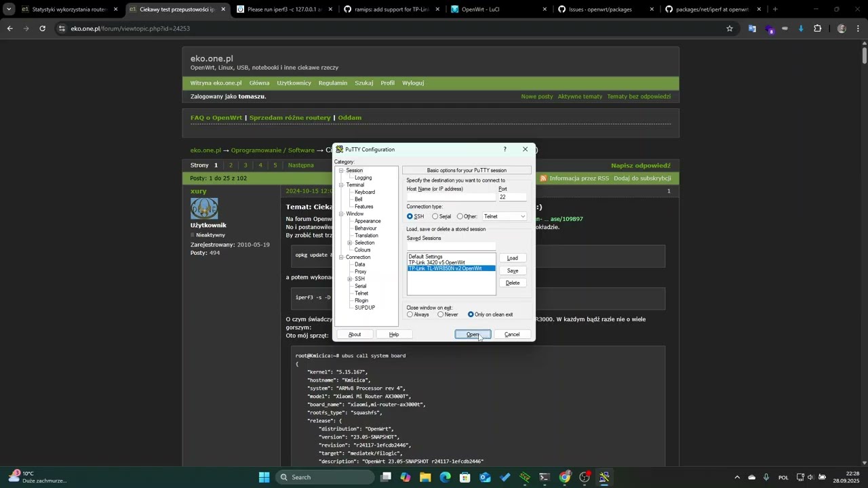Viewport: 868px width, 488px height.
Task: Click the OneDrive cloud tray icon
Action: [x=751, y=477]
